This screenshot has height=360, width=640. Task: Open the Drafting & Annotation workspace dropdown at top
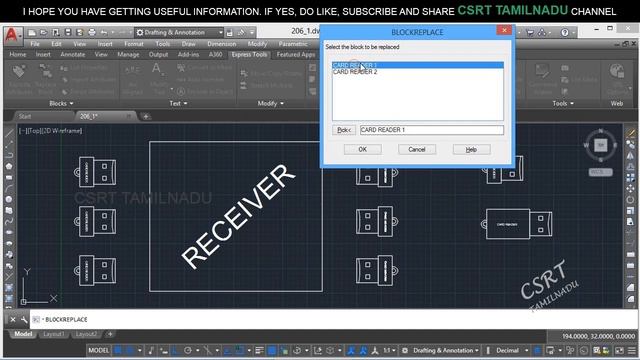[179, 32]
